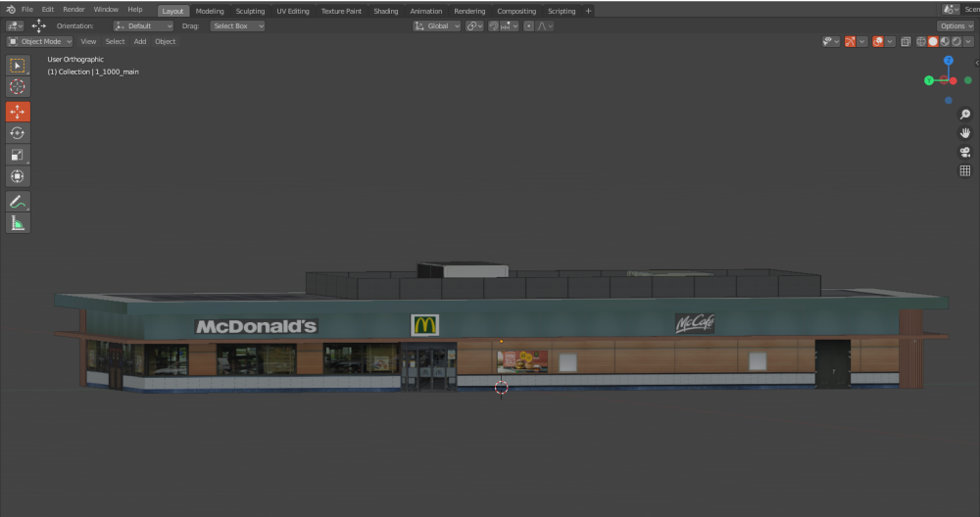Select the Select Box tool

click(18, 66)
